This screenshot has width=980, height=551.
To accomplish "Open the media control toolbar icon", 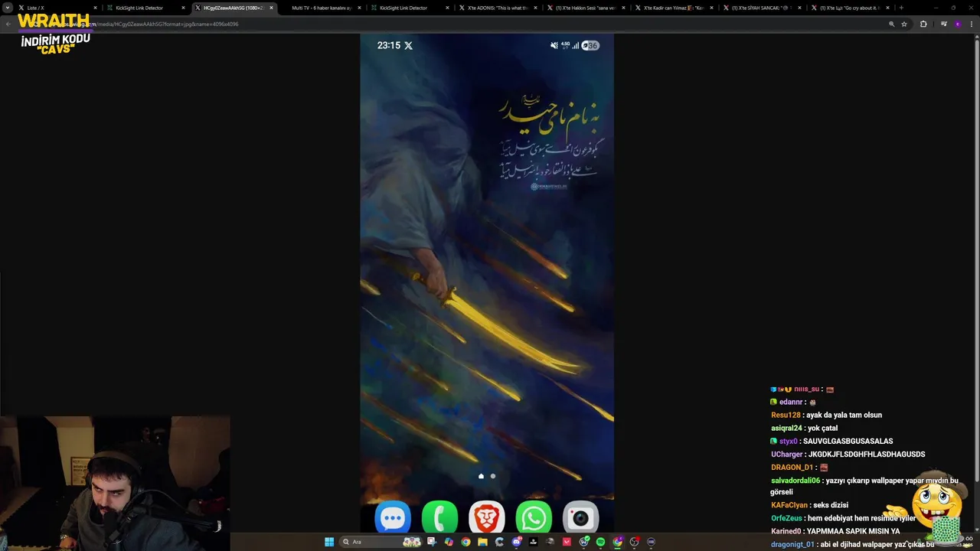I will 943,24.
